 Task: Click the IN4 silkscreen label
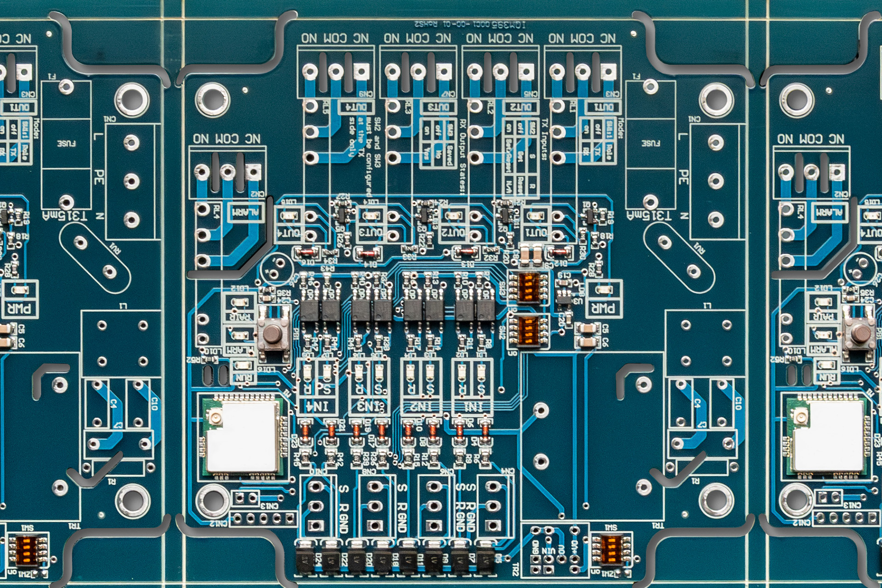pos(317,406)
